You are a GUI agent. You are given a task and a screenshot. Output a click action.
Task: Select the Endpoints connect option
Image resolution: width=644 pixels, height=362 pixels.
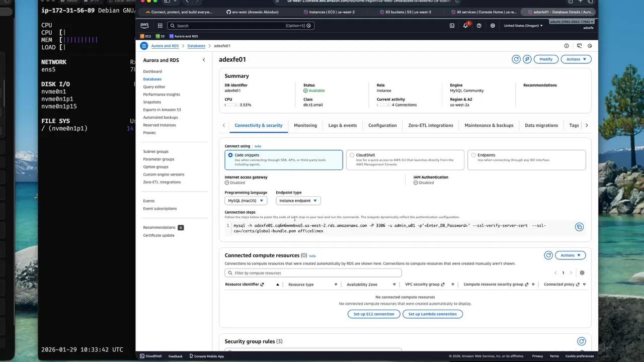[x=526, y=160]
